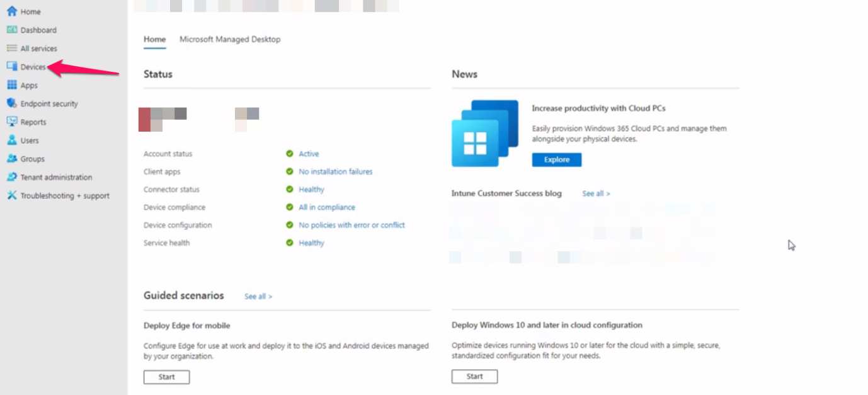Open the No installation failures link
Screen dimensions: 868x395
click(x=336, y=171)
